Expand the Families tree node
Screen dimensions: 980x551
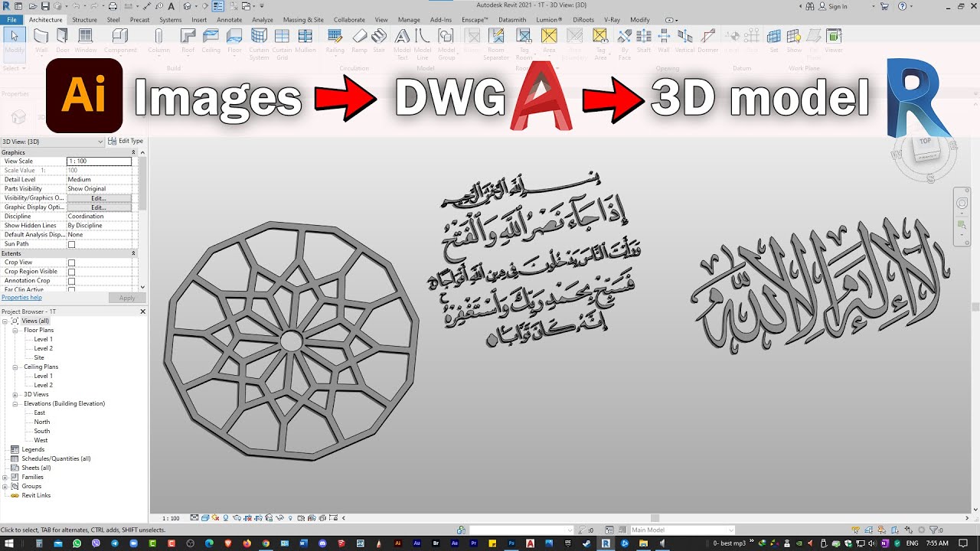[x=5, y=477]
